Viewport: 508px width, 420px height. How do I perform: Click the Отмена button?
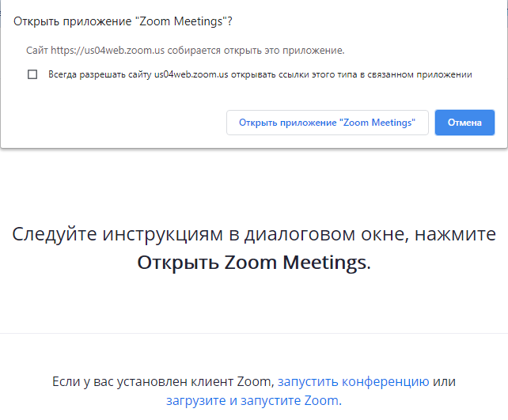[464, 123]
